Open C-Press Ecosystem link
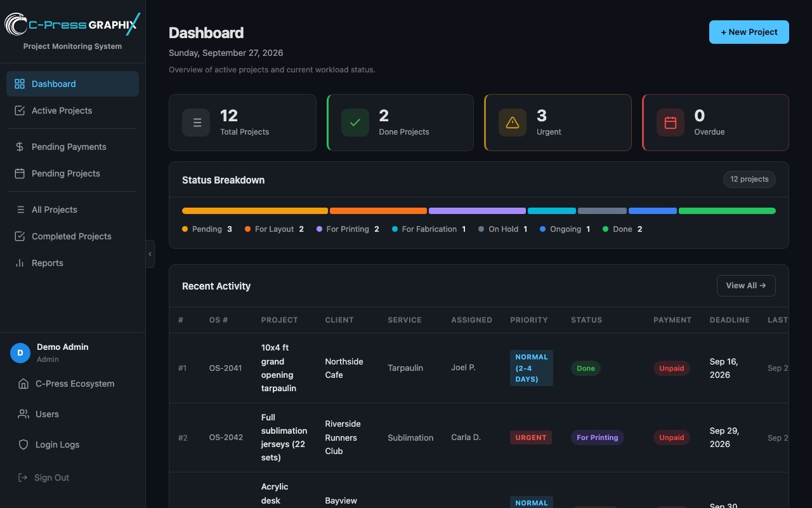Image resolution: width=812 pixels, height=508 pixels. 72,384
